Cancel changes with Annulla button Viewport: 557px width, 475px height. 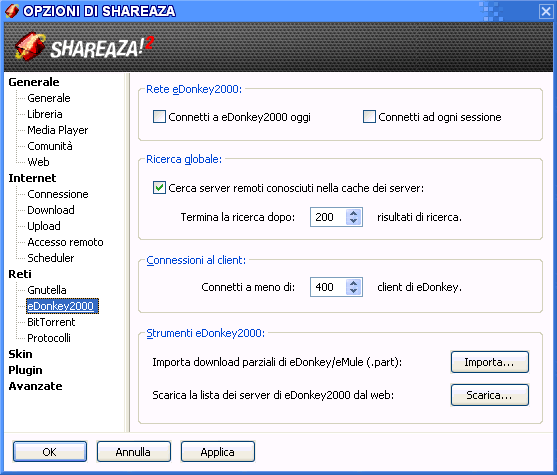click(134, 452)
